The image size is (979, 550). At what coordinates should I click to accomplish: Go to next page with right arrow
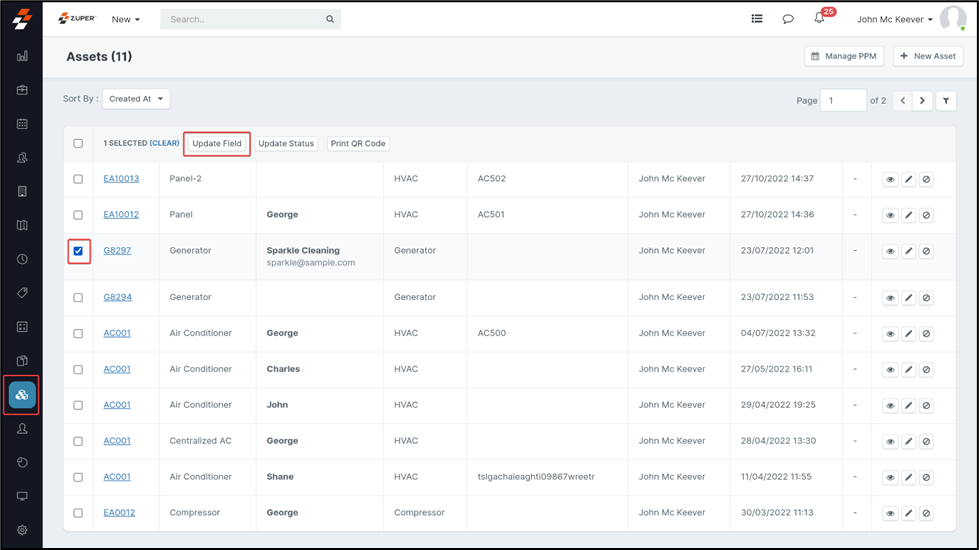922,101
